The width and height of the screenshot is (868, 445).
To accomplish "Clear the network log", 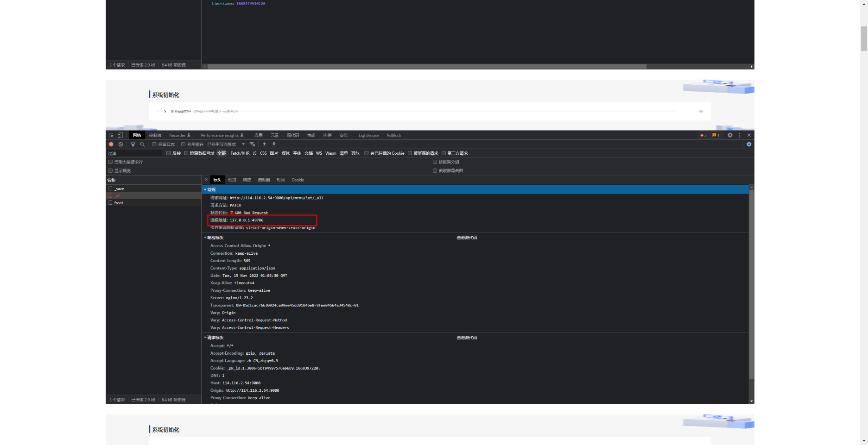I will click(121, 144).
